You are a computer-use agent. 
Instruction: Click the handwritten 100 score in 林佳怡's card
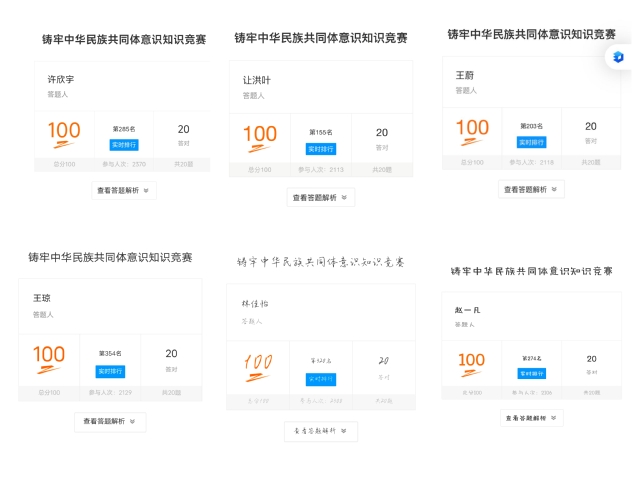click(259, 364)
